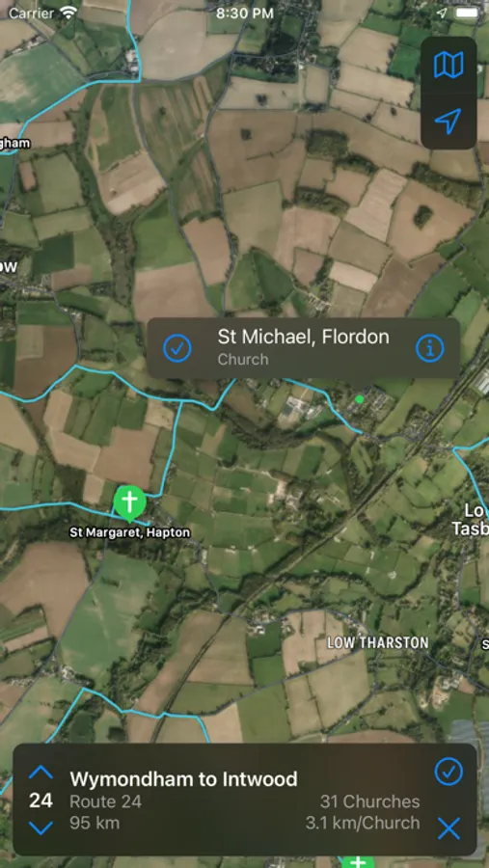The image size is (489, 868).
Task: Tap the Low Tharston map label
Action: tap(378, 642)
